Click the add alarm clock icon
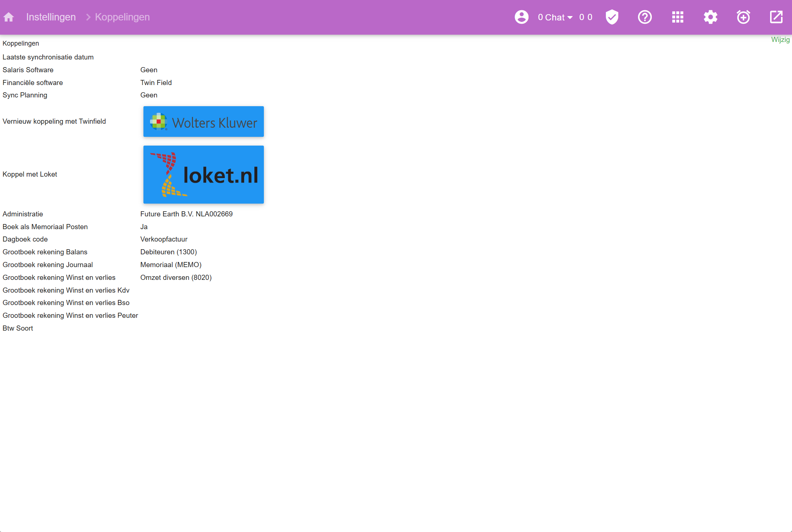 coord(743,17)
